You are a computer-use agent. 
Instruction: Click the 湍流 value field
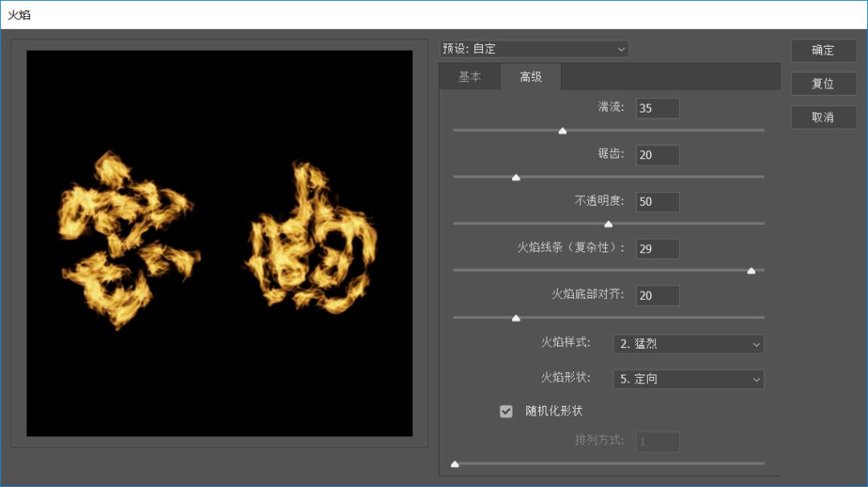coord(657,108)
